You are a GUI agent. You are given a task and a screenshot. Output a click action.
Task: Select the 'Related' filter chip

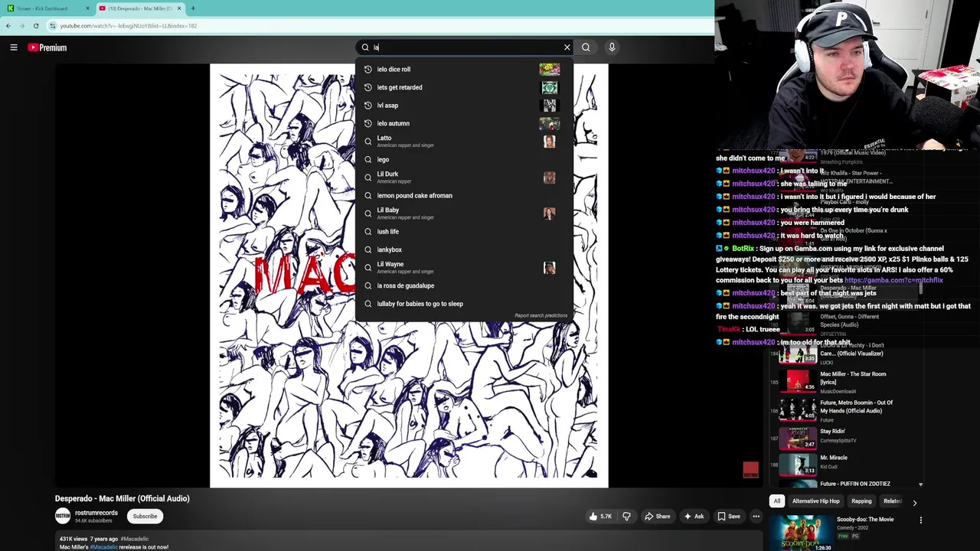[891, 501]
